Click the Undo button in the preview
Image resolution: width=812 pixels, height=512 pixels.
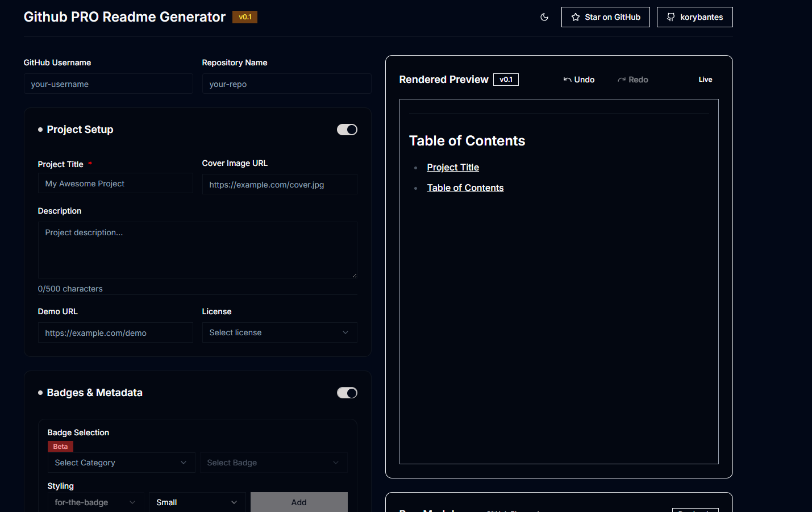[579, 80]
